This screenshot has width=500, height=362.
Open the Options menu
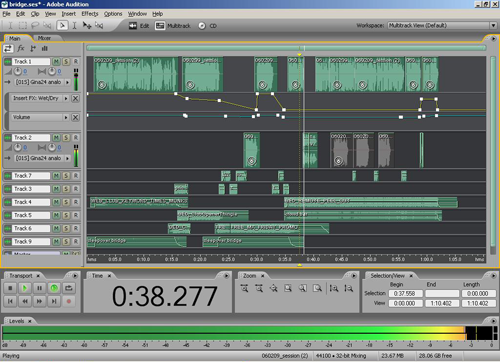[x=113, y=14]
